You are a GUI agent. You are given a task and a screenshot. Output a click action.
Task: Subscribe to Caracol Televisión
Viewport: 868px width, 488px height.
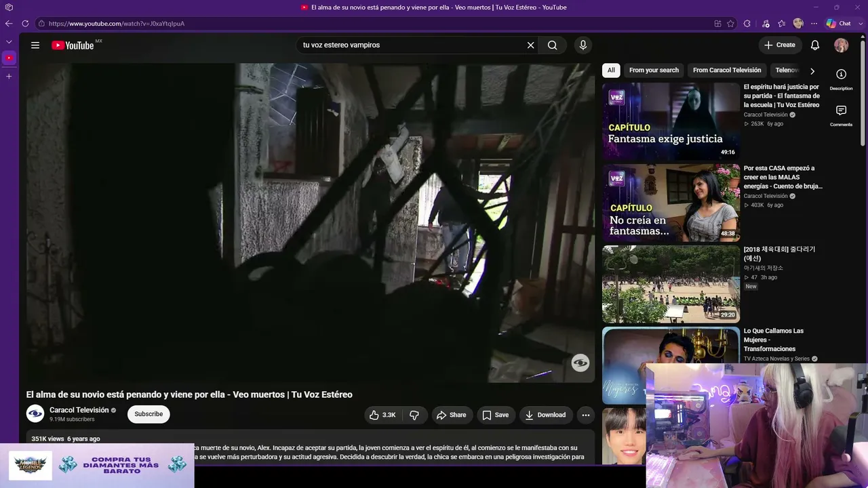[149, 415]
